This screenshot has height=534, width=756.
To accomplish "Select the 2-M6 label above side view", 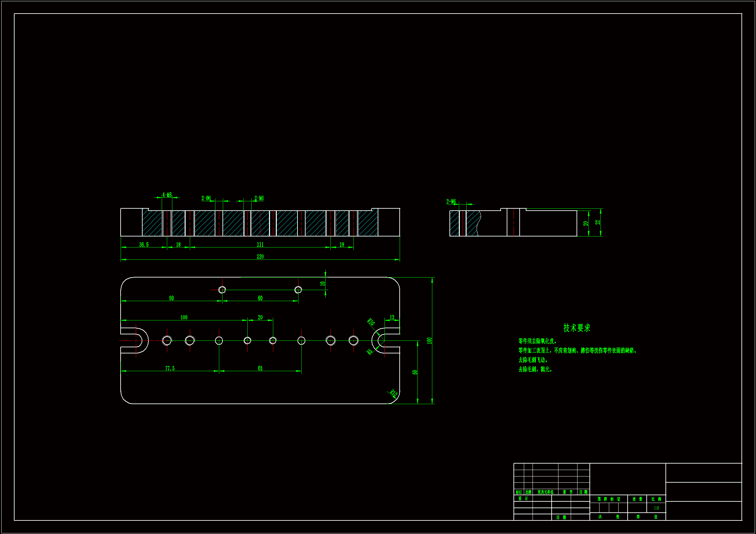I will coord(451,201).
